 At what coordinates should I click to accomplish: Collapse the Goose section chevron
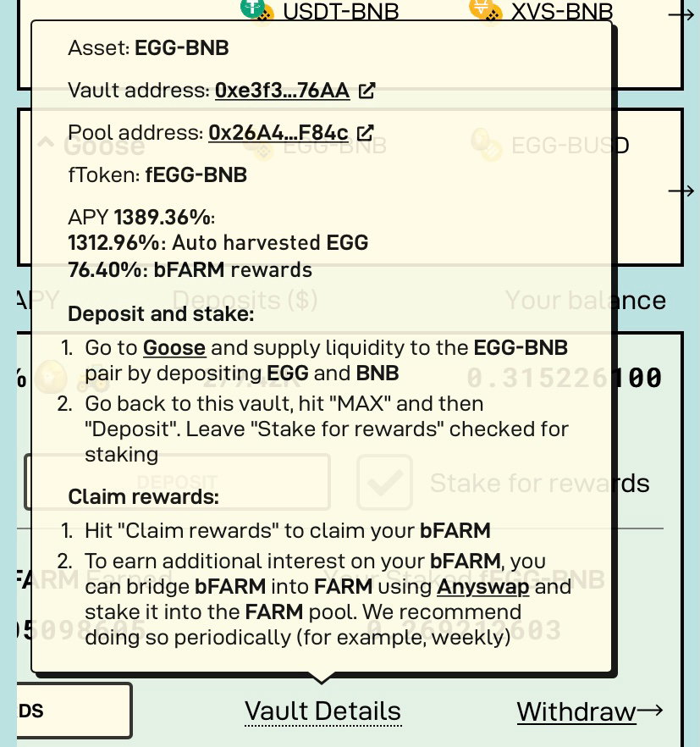click(46, 142)
